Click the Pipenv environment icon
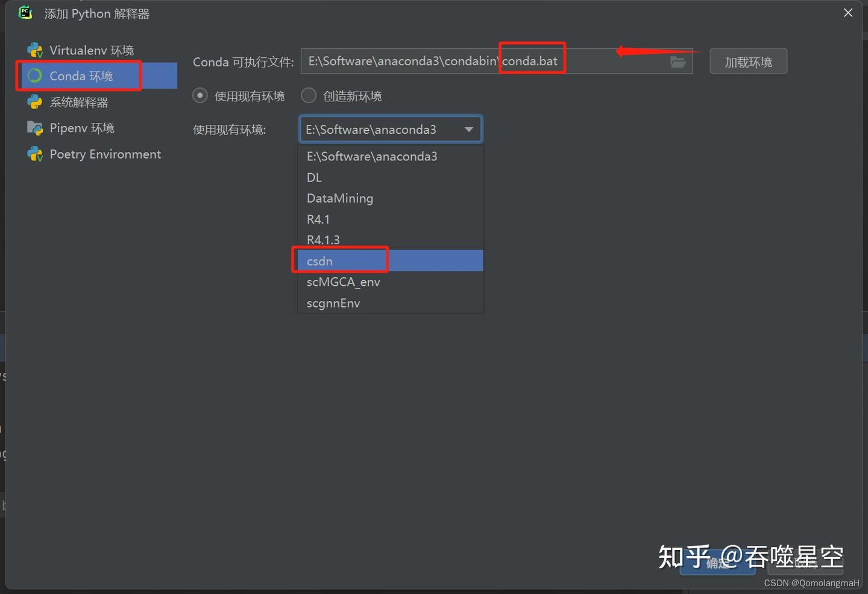Viewport: 868px width, 594px height. 34,128
